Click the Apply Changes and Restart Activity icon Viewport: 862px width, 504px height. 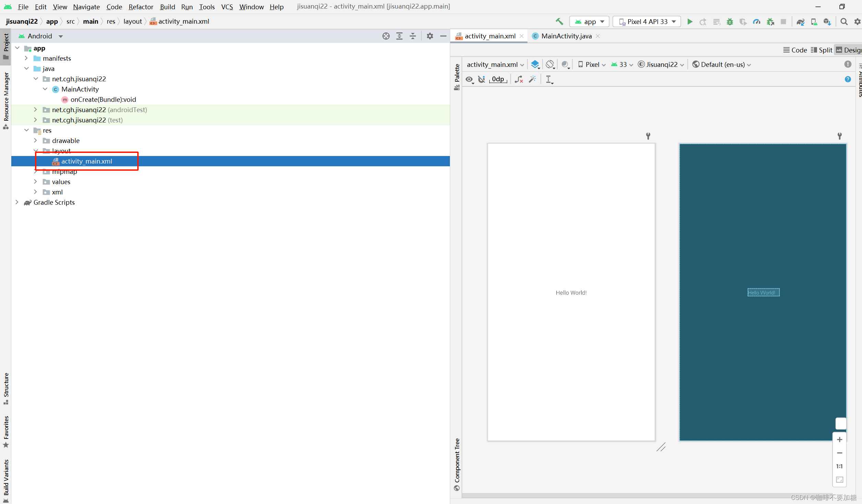[x=703, y=22]
